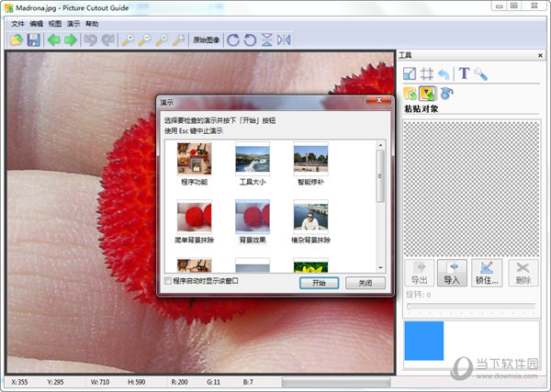Redo the last action in main toolbar
Screen dimensions: 551x392
(107, 40)
